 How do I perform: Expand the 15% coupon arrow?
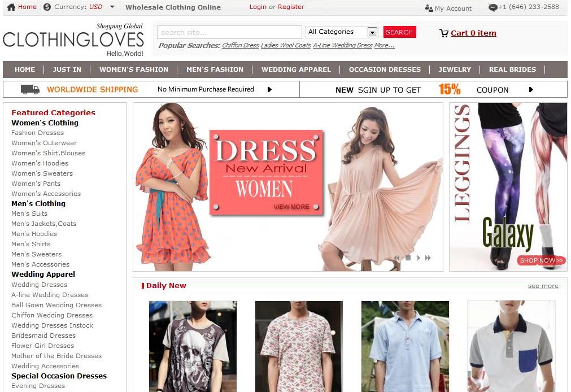click(x=531, y=90)
